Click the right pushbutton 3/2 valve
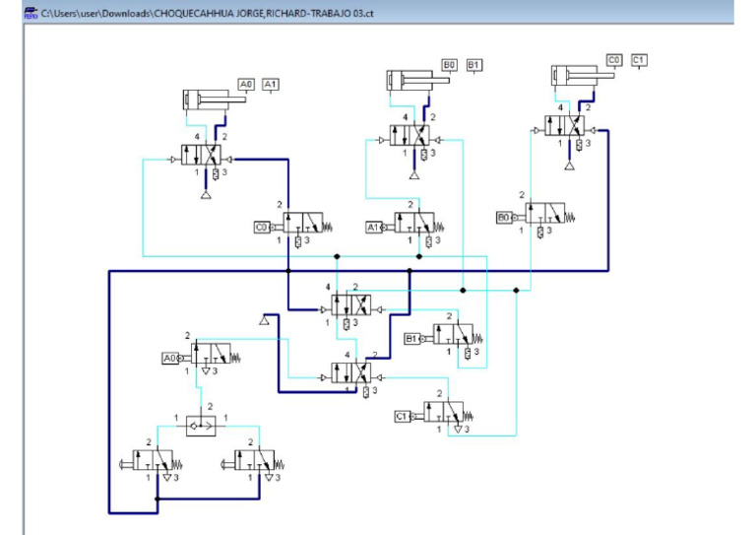 [x=253, y=464]
